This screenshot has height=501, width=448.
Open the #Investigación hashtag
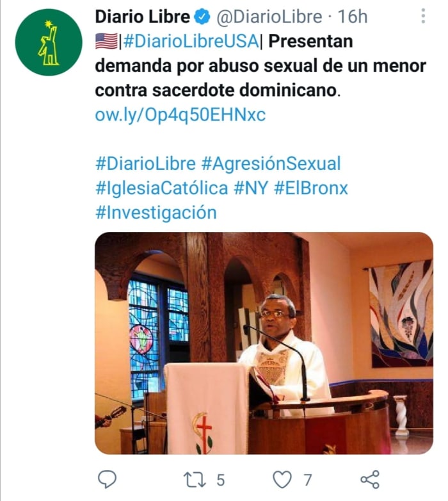pyautogui.click(x=156, y=213)
